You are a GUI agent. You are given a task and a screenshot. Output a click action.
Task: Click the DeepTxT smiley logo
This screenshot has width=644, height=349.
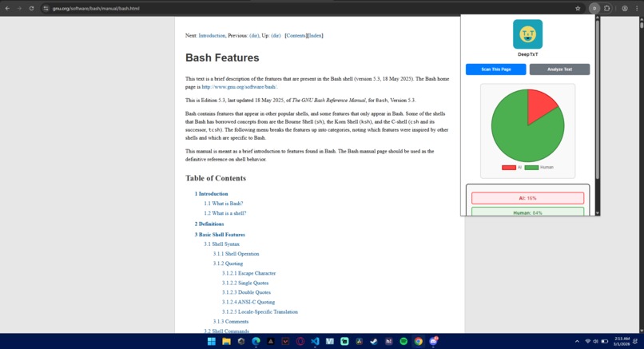point(527,34)
